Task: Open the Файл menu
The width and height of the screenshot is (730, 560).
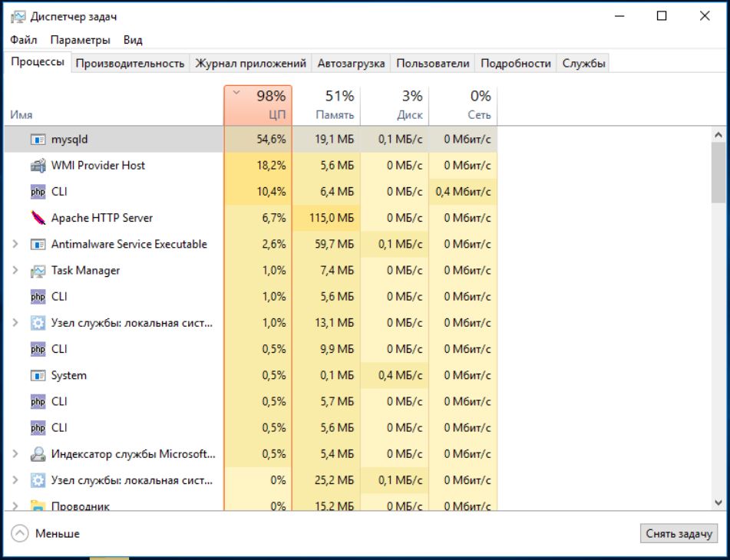Action: (24, 40)
